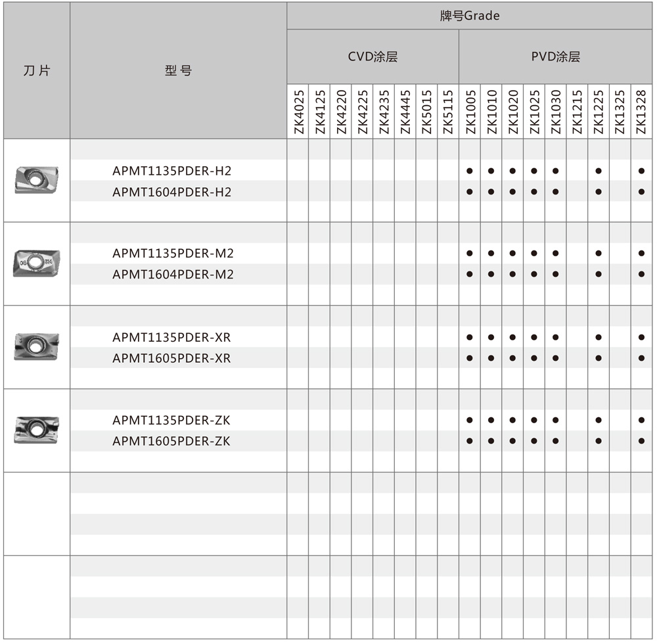Image resolution: width=657 pixels, height=644 pixels.
Task: Click the 刀片 column header
Action: click(x=36, y=71)
